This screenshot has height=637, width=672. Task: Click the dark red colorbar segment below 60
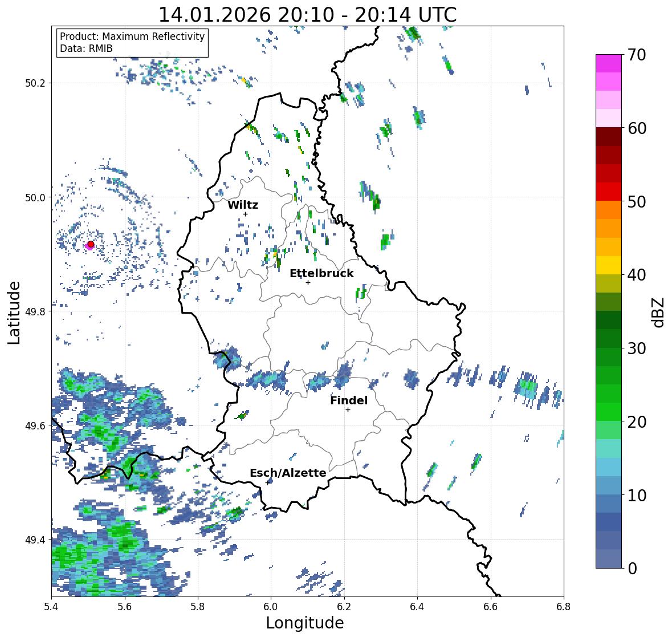[x=609, y=137]
